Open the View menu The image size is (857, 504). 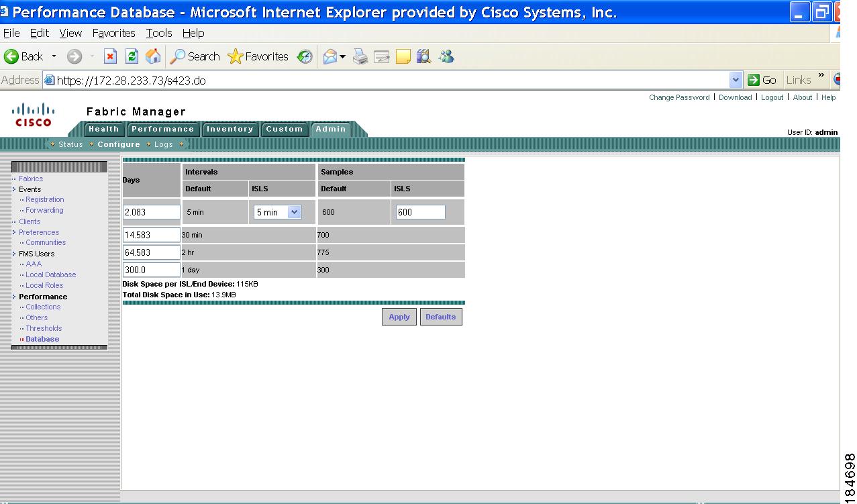tap(70, 33)
